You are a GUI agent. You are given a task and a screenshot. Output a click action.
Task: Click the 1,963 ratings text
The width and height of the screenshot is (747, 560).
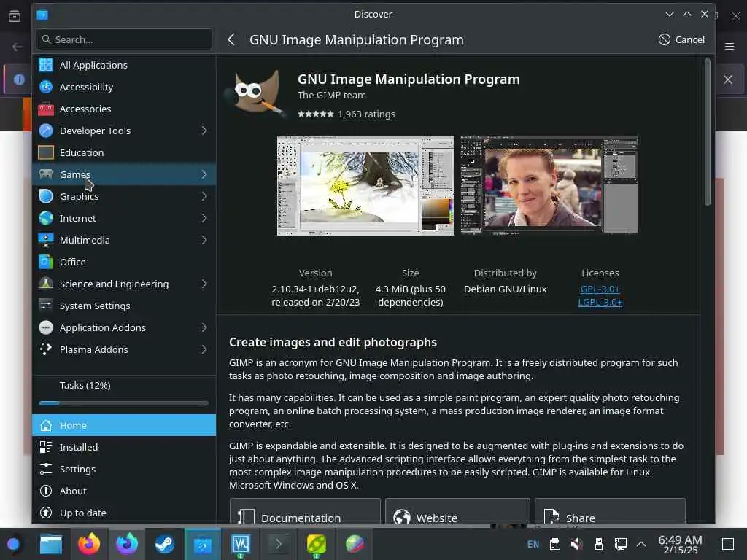coord(366,114)
